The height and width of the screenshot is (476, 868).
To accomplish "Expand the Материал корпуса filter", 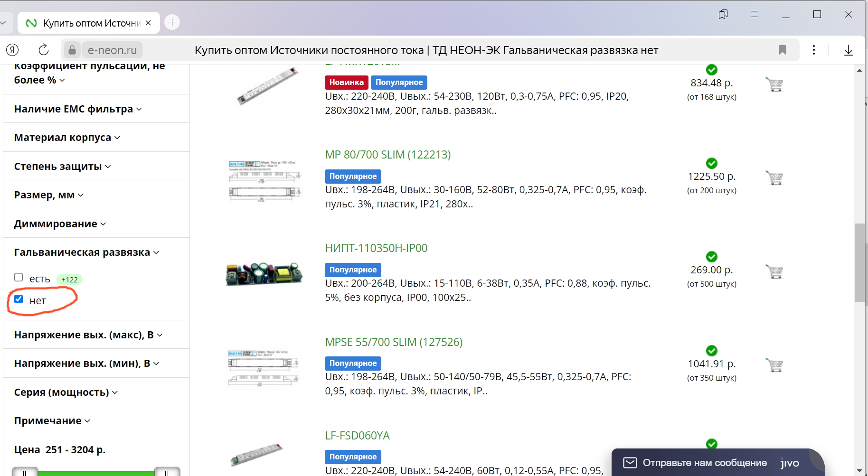I will tap(67, 137).
